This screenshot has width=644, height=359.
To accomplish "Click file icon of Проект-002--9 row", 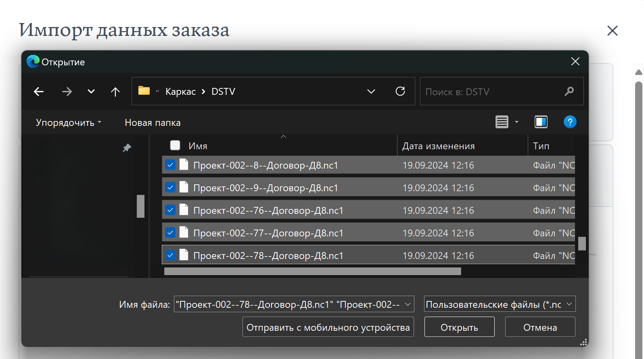I will (x=184, y=187).
